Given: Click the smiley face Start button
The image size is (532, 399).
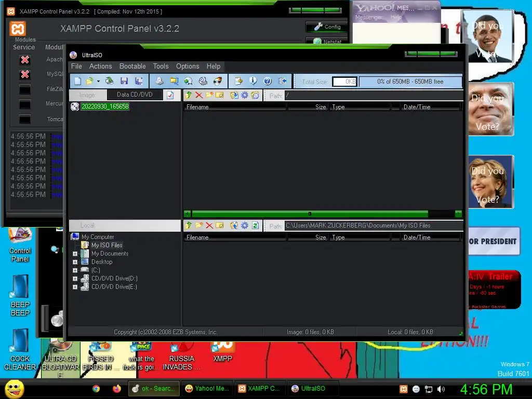Looking at the screenshot, I should (15, 389).
